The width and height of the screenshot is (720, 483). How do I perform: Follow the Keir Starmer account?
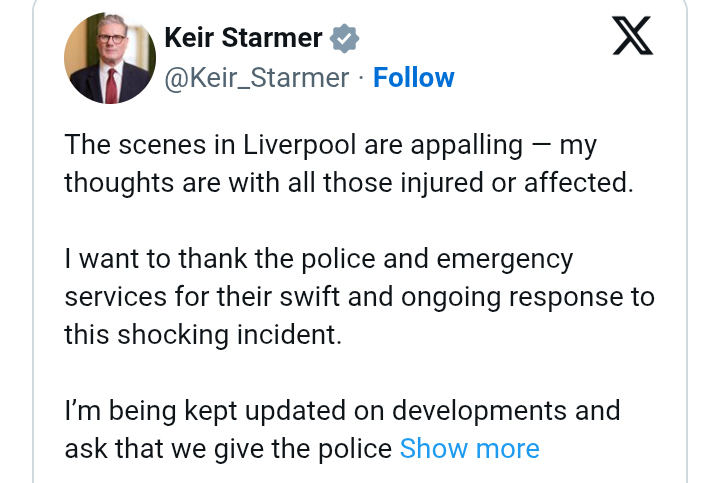pos(413,77)
